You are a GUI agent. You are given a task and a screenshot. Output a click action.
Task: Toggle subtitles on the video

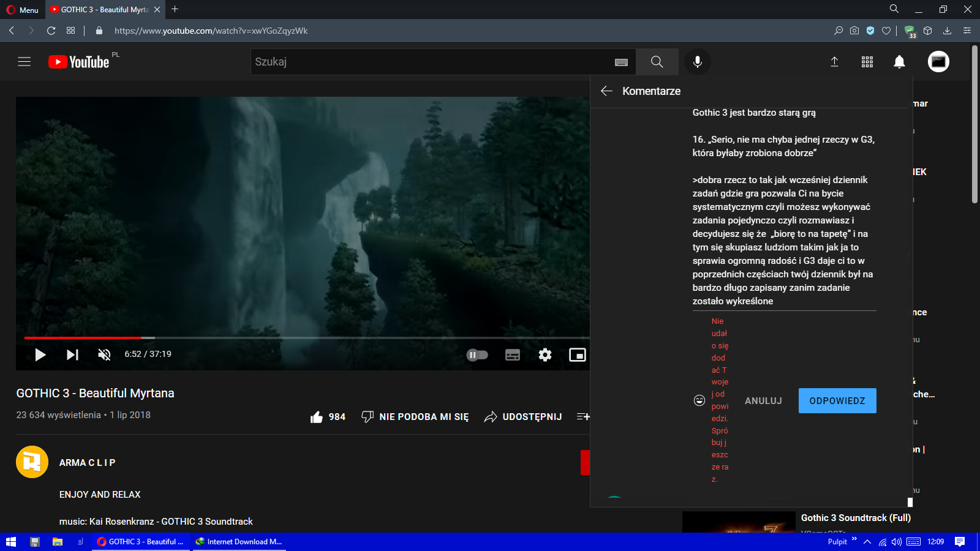pos(513,354)
